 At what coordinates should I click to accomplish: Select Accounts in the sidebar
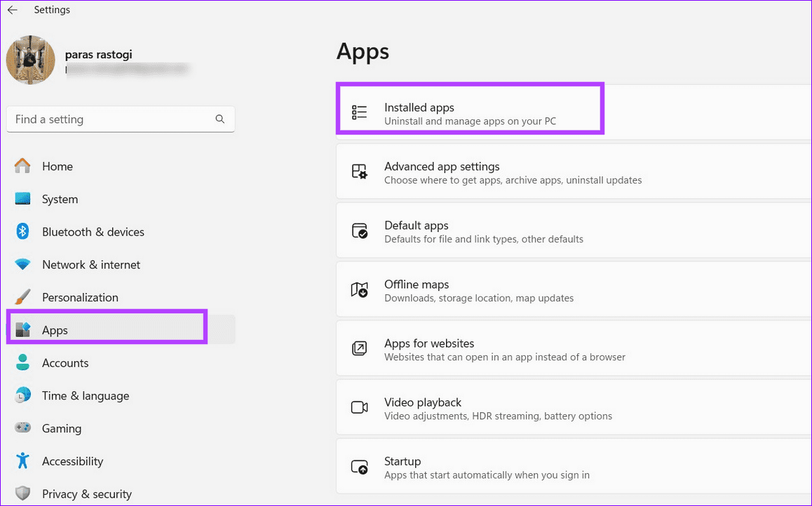[65, 363]
